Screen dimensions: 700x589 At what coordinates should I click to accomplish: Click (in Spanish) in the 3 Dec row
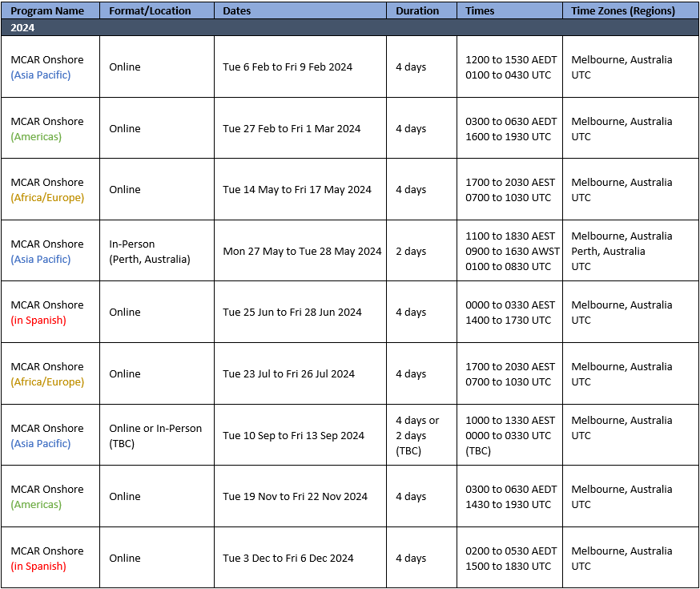(x=38, y=567)
